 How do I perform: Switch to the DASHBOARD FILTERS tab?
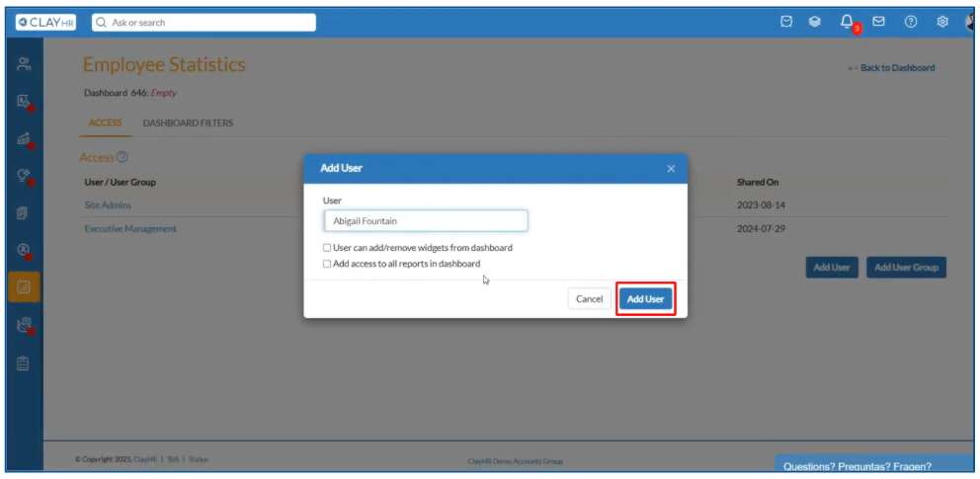188,123
